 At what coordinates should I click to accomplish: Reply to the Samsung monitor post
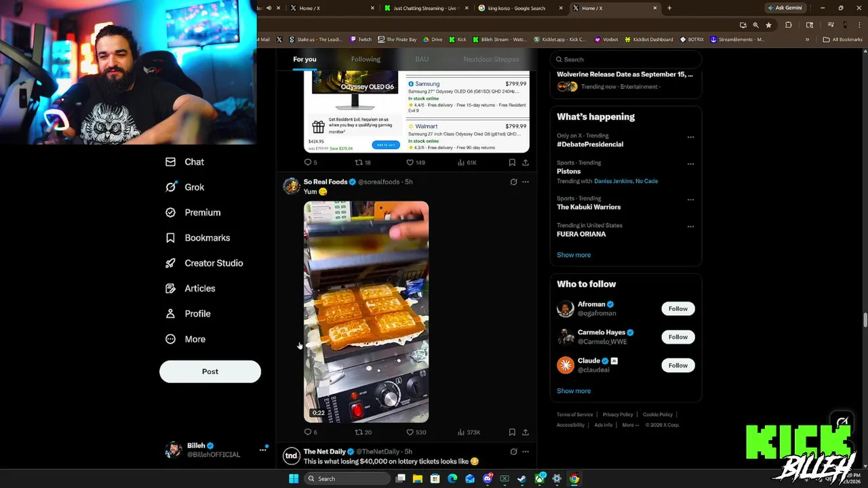tap(311, 163)
